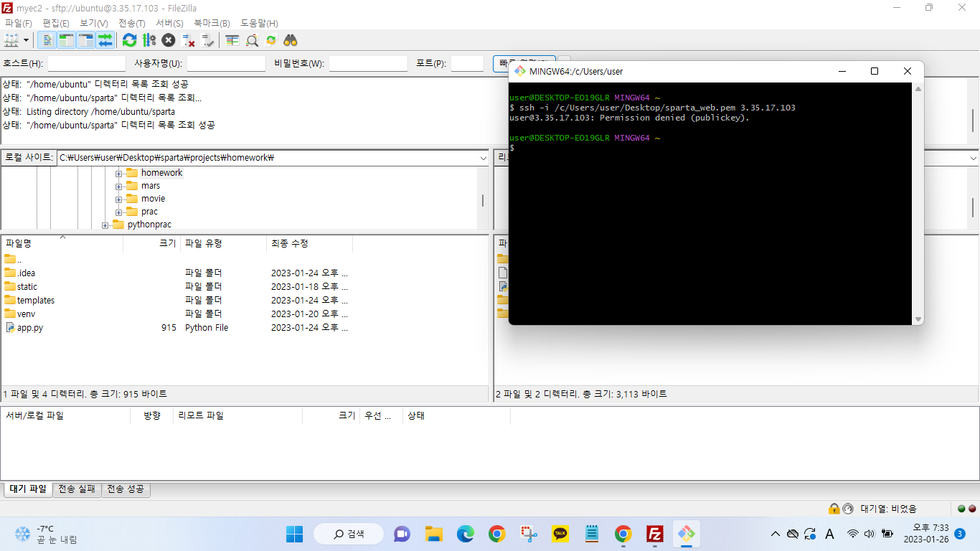This screenshot has width=980, height=551.
Task: Click the FileZilla taskbar icon
Action: coord(654,534)
